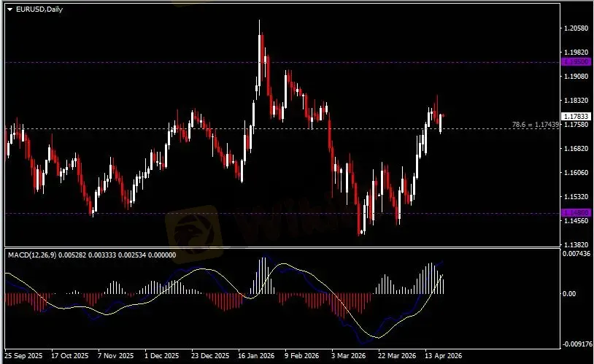Click the 25 Sep 2025 date marker

click(20, 357)
